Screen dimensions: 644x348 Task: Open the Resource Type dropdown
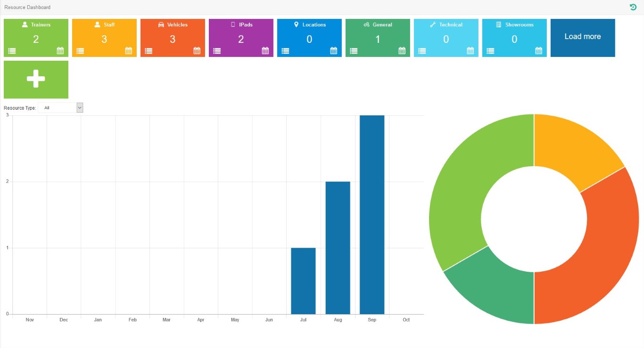(x=60, y=108)
